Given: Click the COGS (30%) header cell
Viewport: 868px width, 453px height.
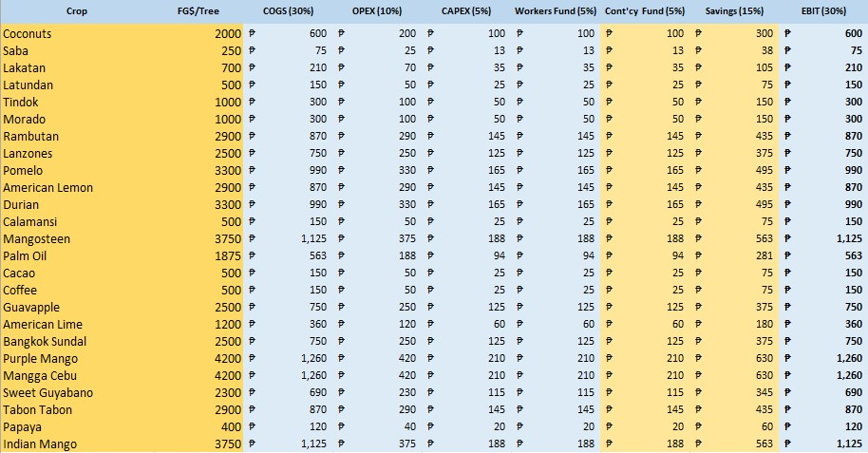Looking at the screenshot, I should pyautogui.click(x=289, y=11).
